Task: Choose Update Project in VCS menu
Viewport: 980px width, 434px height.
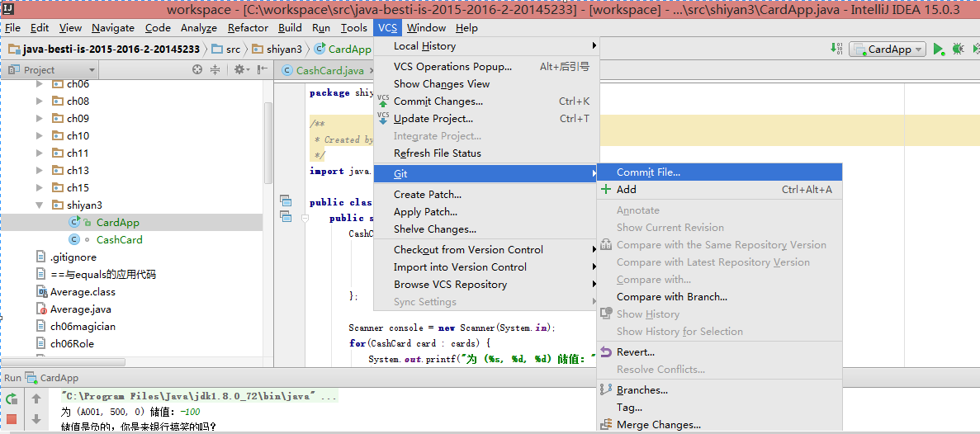Action: click(486, 119)
